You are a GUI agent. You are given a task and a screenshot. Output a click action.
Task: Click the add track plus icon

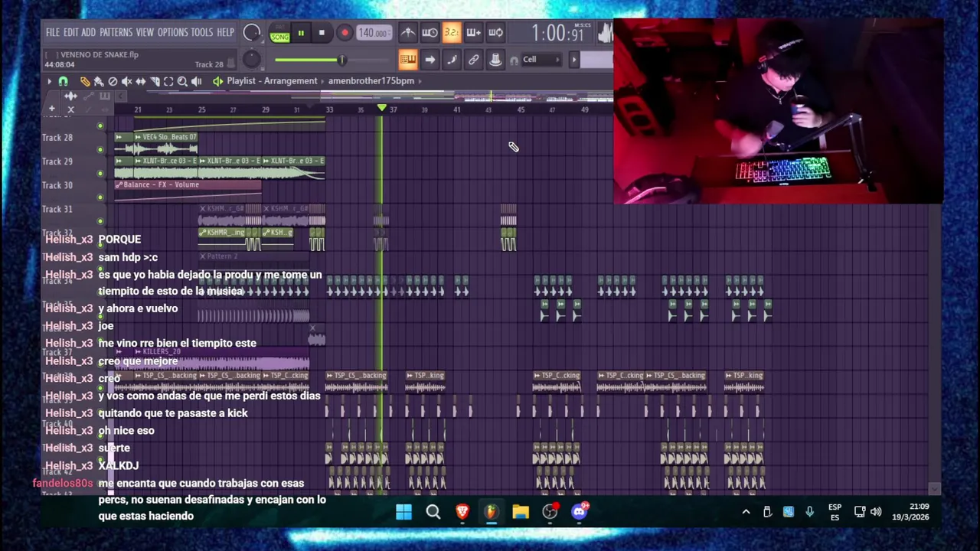[x=52, y=109]
